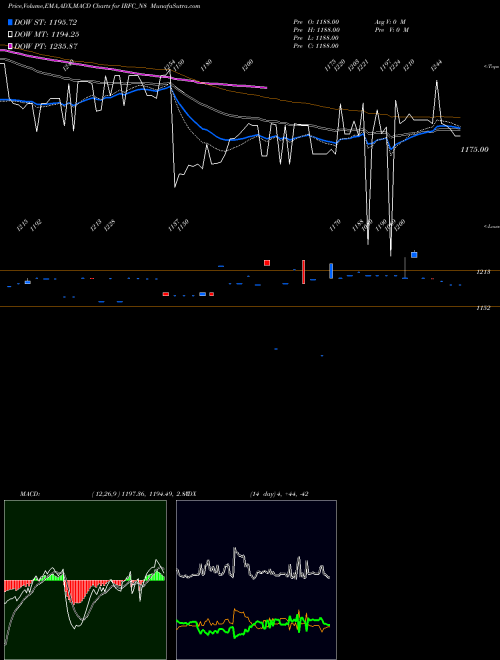Image resolution: width=500 pixels, height=660 pixels.
Task: Click the blue candle at far right top
Action: point(414,255)
